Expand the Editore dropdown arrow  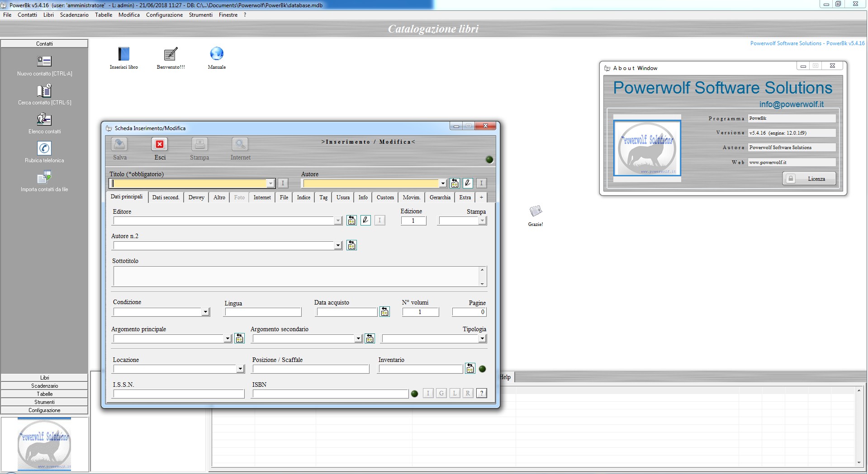338,221
